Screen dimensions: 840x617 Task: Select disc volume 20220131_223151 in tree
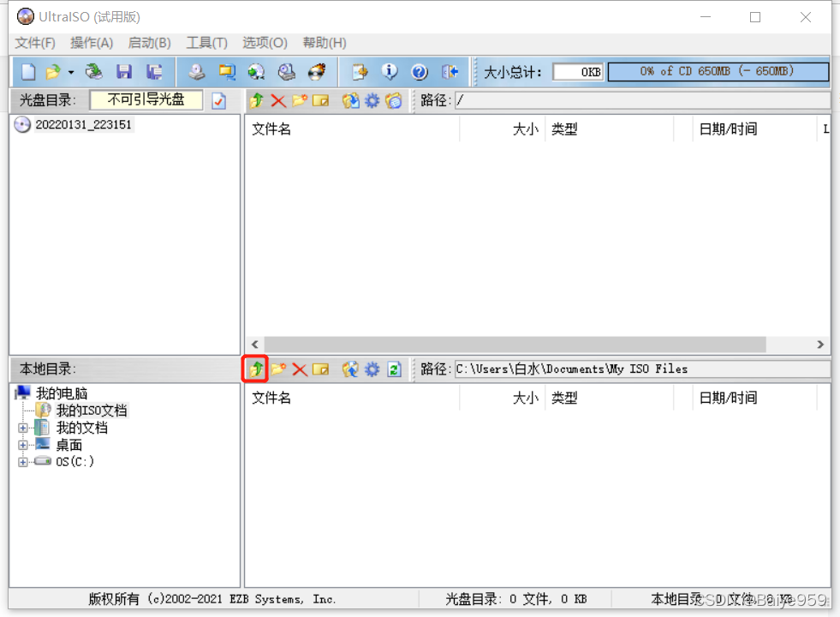point(83,124)
